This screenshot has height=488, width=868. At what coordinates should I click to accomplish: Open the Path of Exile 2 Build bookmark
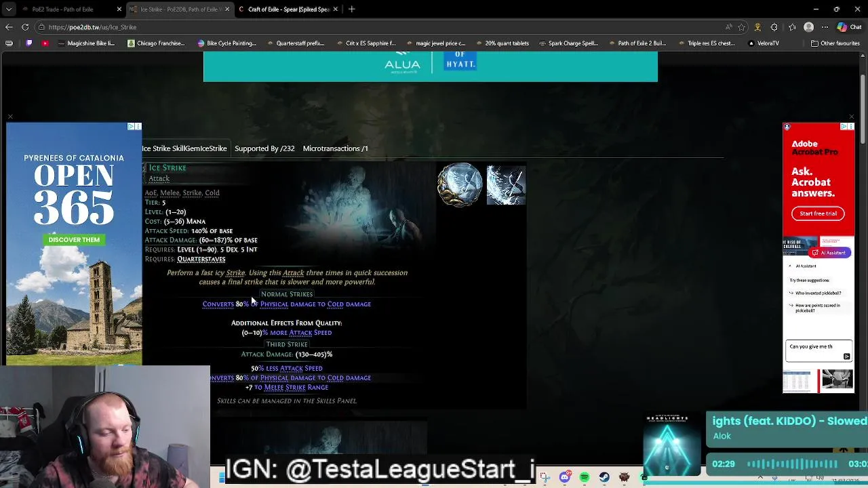(x=637, y=43)
